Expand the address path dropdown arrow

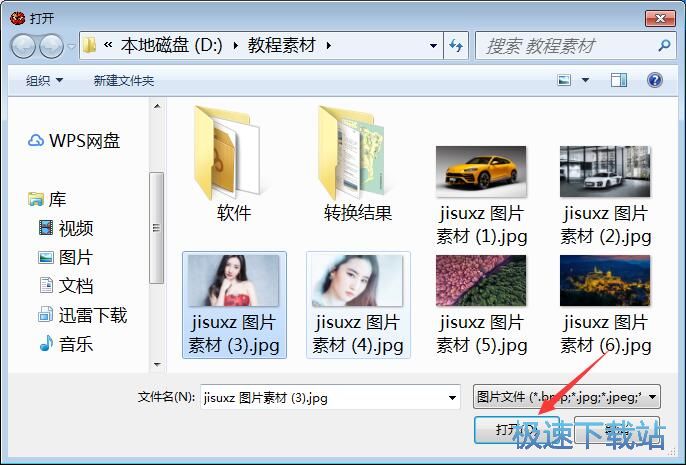tap(433, 46)
